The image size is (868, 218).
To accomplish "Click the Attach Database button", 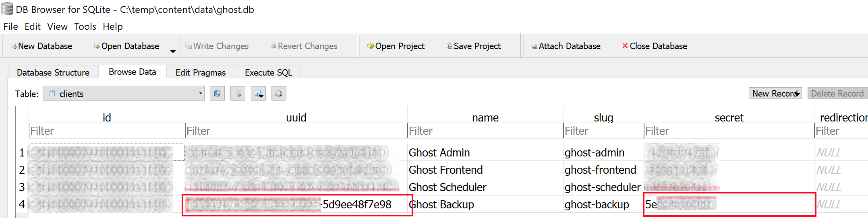I will click(x=566, y=46).
